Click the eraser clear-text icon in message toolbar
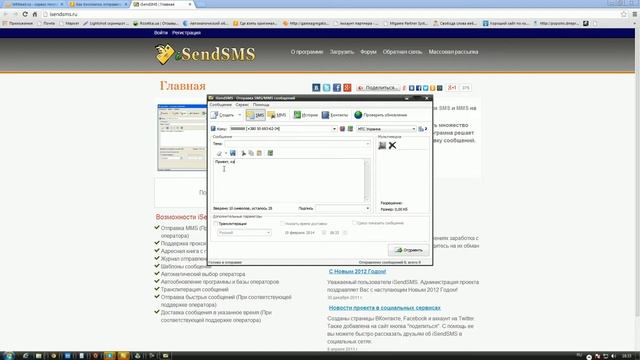This screenshot has width=640, height=360. 219,153
